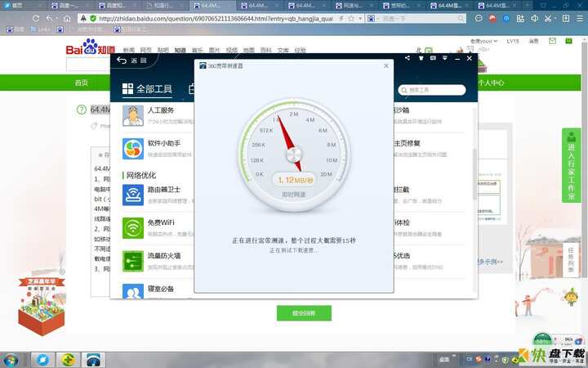This screenshot has width=588, height=368.
Task: Open 个人中心 in the green navigation bar
Action: [491, 83]
